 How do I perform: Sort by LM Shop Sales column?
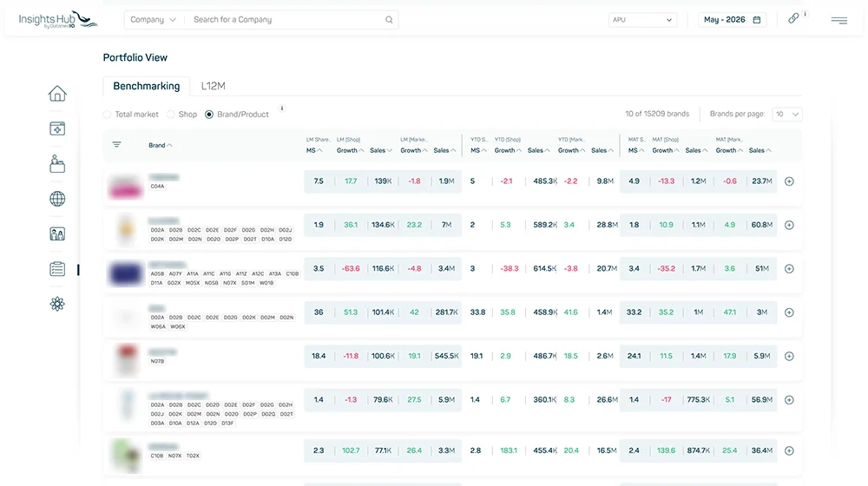coord(381,150)
